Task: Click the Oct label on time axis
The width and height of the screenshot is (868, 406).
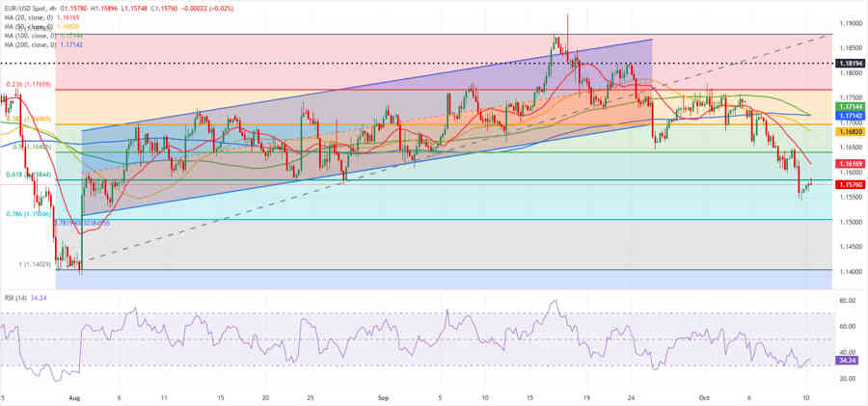Action: [704, 397]
